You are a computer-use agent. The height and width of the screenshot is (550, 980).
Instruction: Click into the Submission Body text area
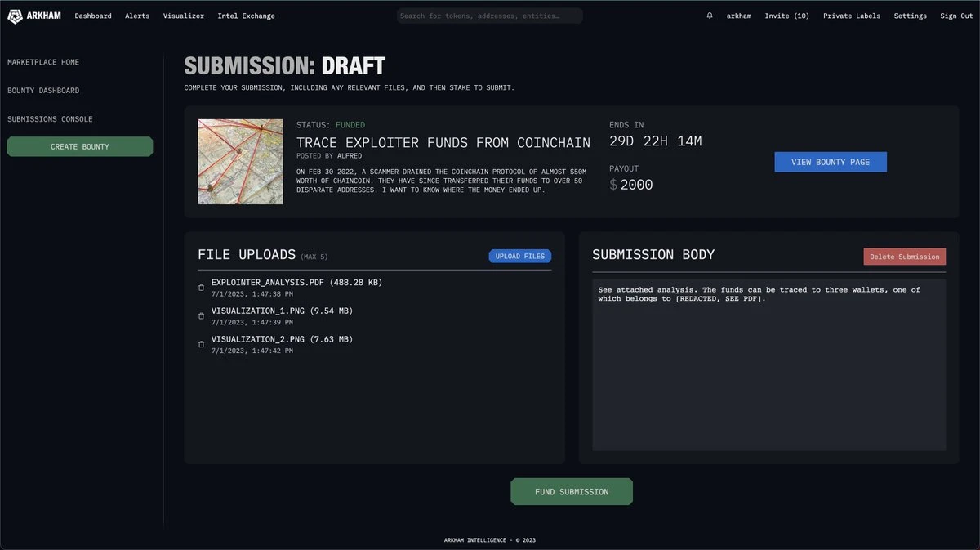point(769,364)
